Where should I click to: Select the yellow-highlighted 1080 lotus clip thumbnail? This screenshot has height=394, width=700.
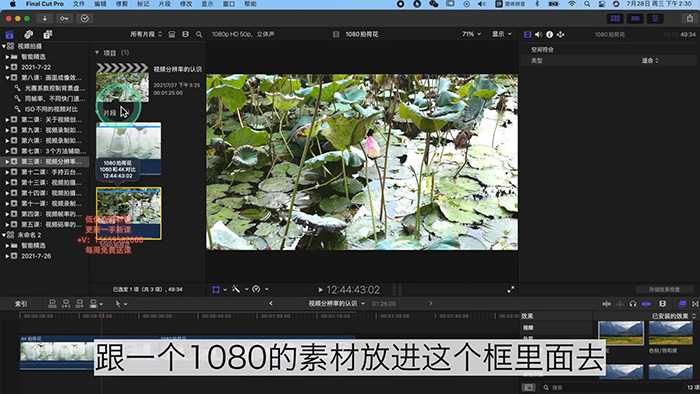(129, 213)
